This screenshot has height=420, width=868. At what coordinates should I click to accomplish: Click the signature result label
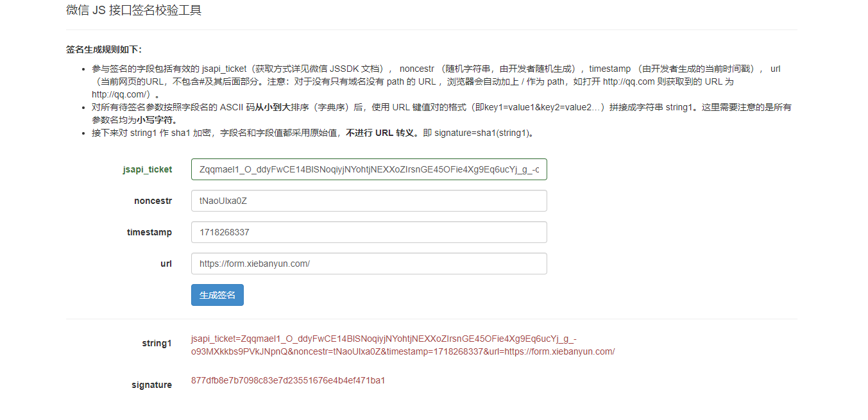pos(152,385)
